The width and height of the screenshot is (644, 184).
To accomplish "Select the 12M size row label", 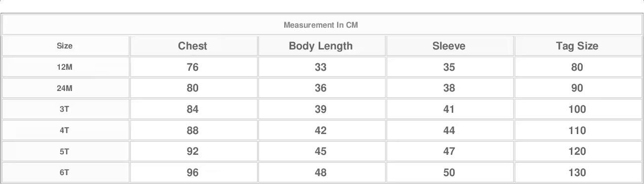I will 65,67.
